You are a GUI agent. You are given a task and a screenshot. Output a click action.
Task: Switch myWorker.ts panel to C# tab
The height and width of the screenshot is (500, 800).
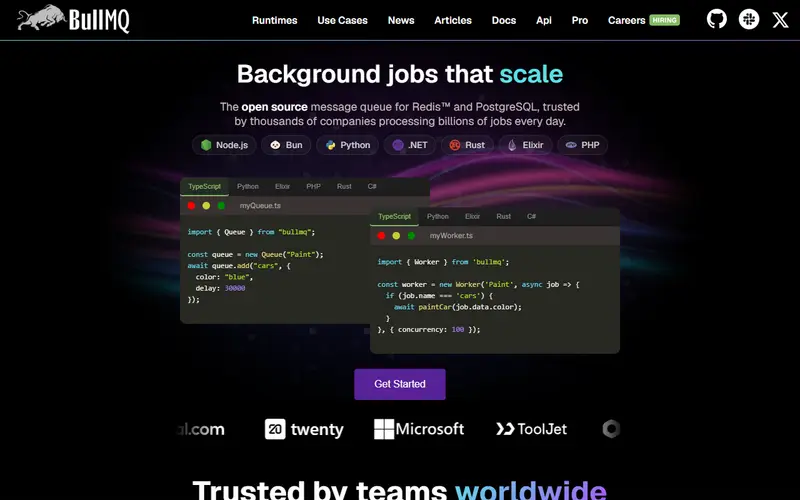[531, 217]
